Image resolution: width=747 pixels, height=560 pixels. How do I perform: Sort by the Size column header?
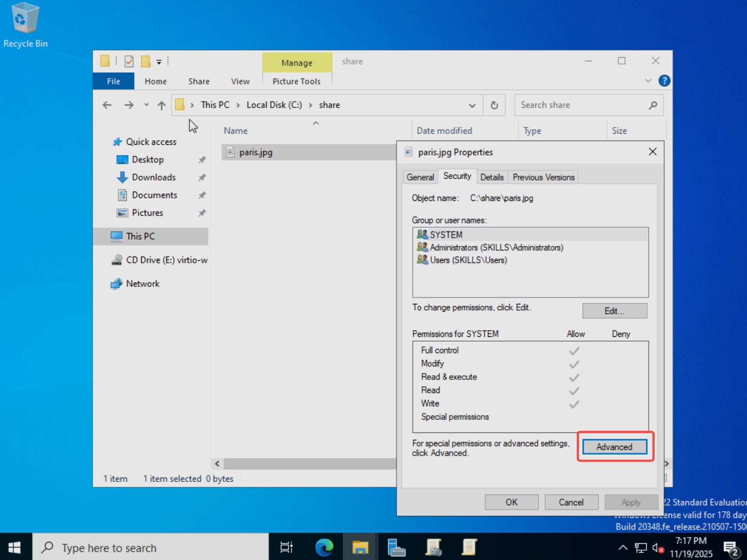pyautogui.click(x=636, y=131)
